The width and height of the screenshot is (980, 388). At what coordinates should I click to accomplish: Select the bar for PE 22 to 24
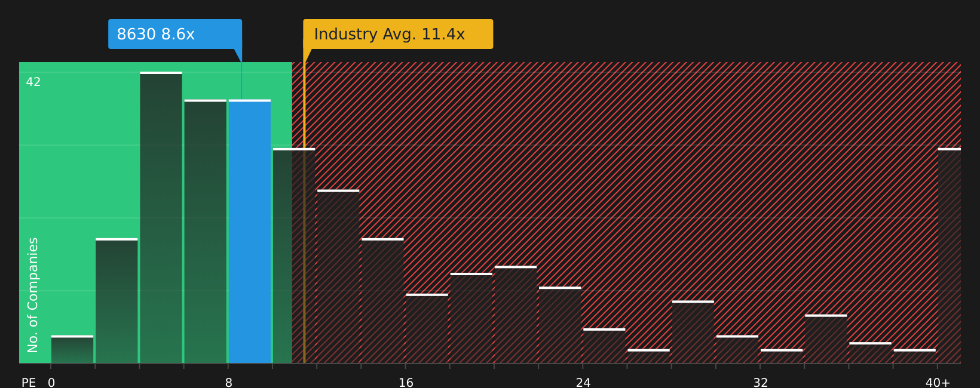(560, 325)
